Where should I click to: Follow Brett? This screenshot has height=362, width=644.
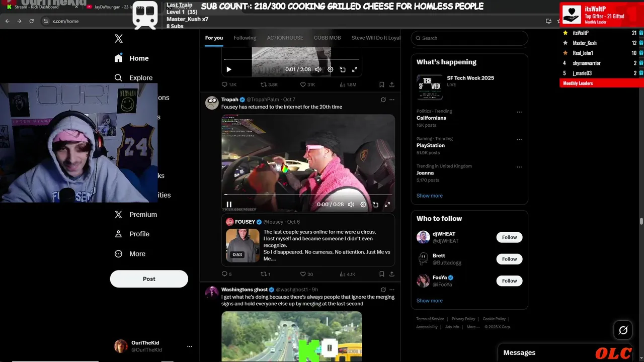(x=509, y=259)
